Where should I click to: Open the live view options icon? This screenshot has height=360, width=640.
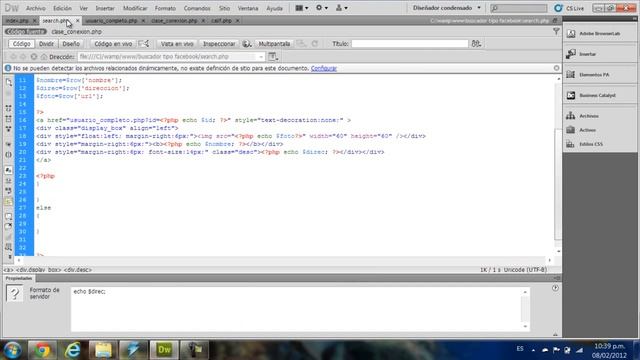pyautogui.click(x=273, y=57)
